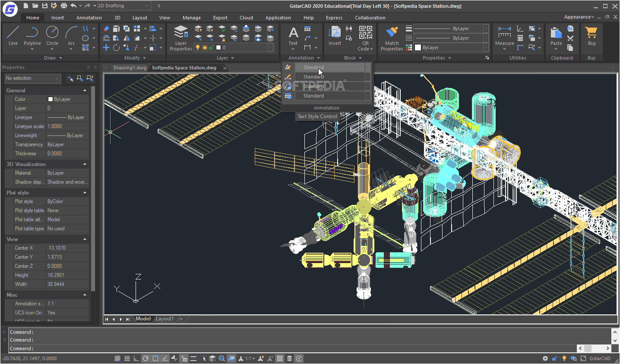
Task: Click the layer 0 white color swatch
Action: point(218,47)
